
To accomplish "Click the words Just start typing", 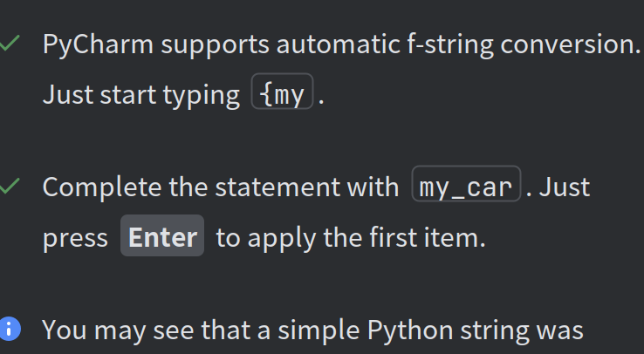I will (141, 96).
